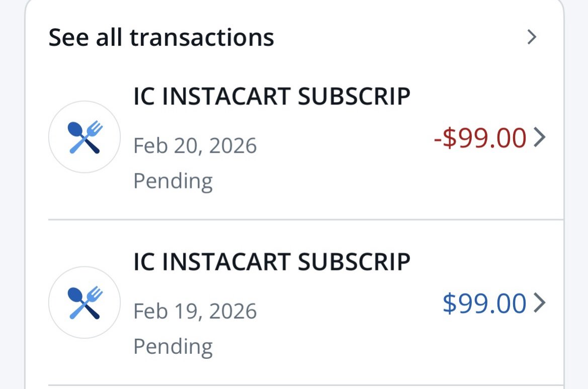The image size is (588, 389).
Task: Click the word SUBSCRIP in the second transaction
Action: click(354, 262)
